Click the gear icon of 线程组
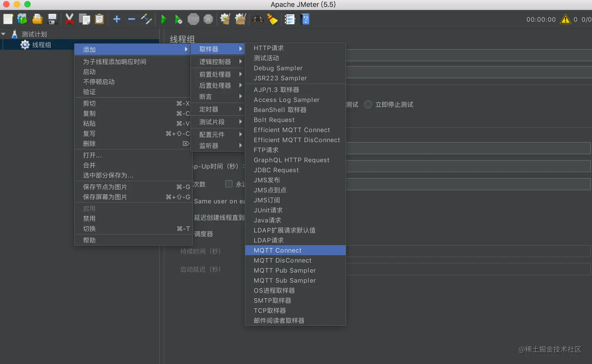Image resolution: width=592 pixels, height=364 pixels. 25,45
